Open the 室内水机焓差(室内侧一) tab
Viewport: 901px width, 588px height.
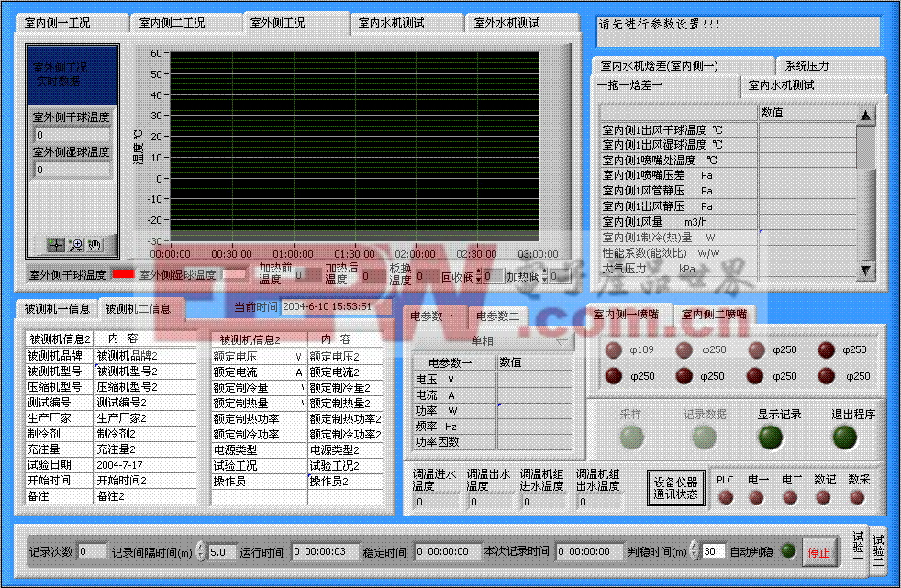point(682,66)
